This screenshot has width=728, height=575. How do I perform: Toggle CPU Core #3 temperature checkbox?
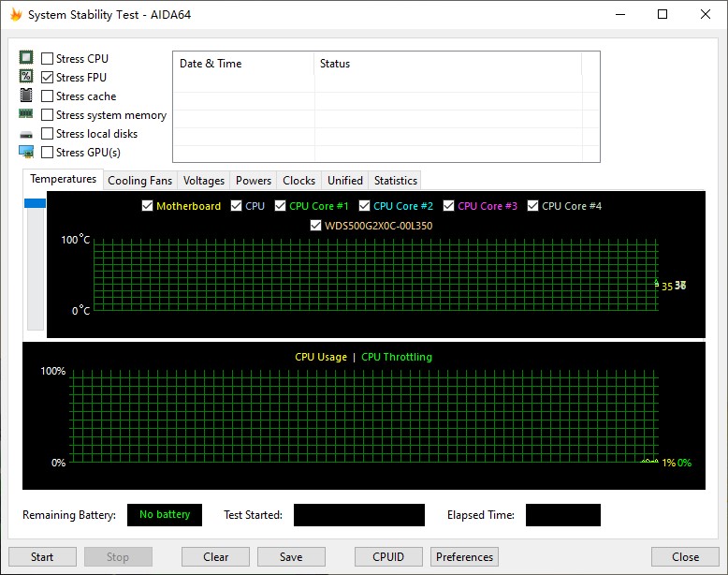point(448,205)
